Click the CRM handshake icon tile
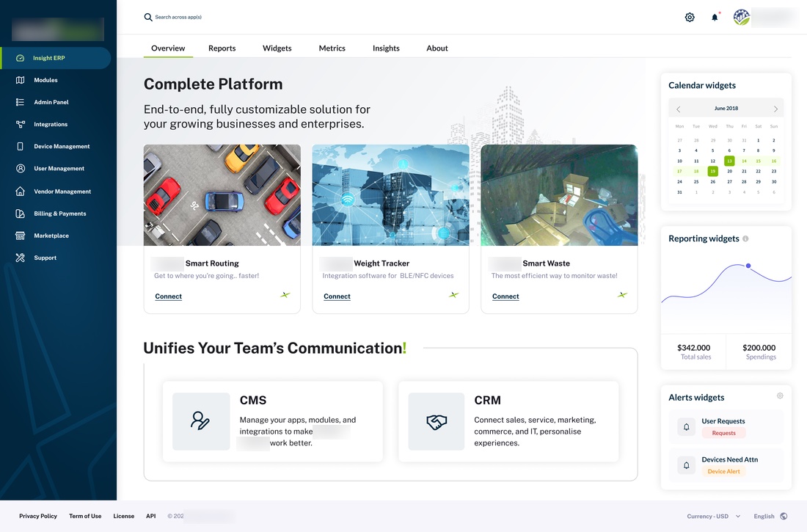This screenshot has width=807, height=532. click(x=437, y=421)
